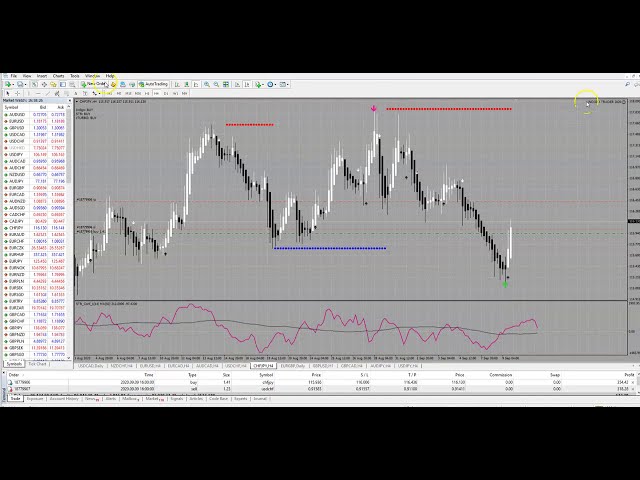Click the New Order toolbar button

(x=95, y=84)
